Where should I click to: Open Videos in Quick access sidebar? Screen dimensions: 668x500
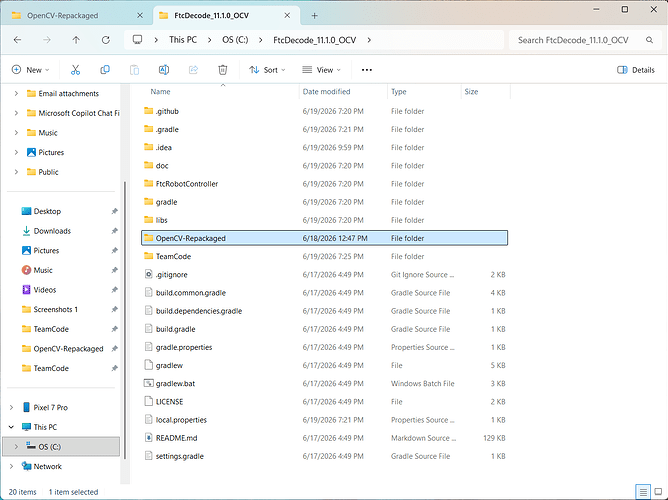tap(45, 290)
